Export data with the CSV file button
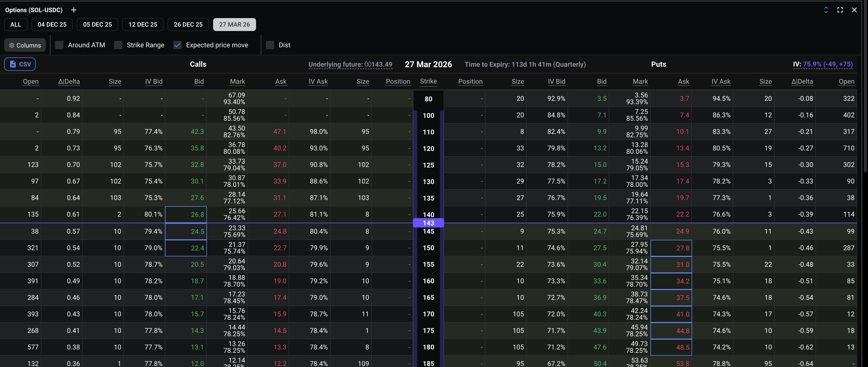Image resolution: width=868 pixels, height=367 pixels. (20, 64)
